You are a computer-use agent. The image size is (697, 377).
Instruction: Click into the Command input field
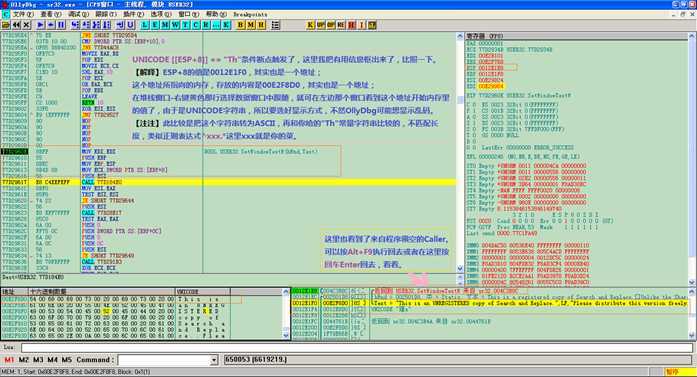coord(164,360)
